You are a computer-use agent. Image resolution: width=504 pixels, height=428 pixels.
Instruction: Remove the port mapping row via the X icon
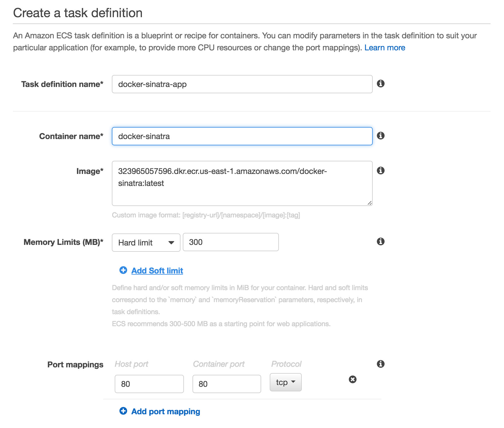click(353, 380)
